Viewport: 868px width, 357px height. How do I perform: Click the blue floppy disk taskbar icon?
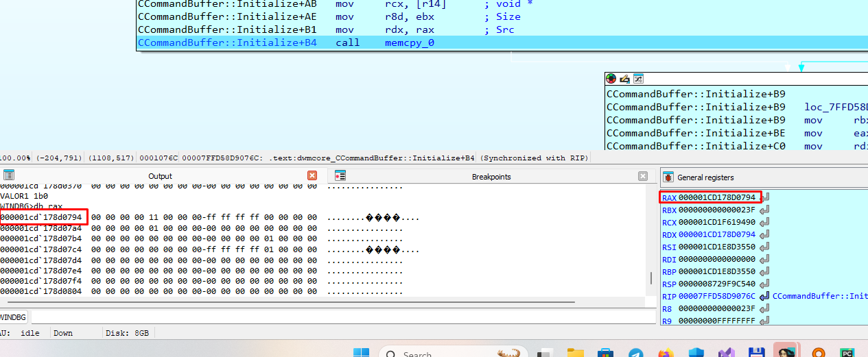click(x=757, y=352)
